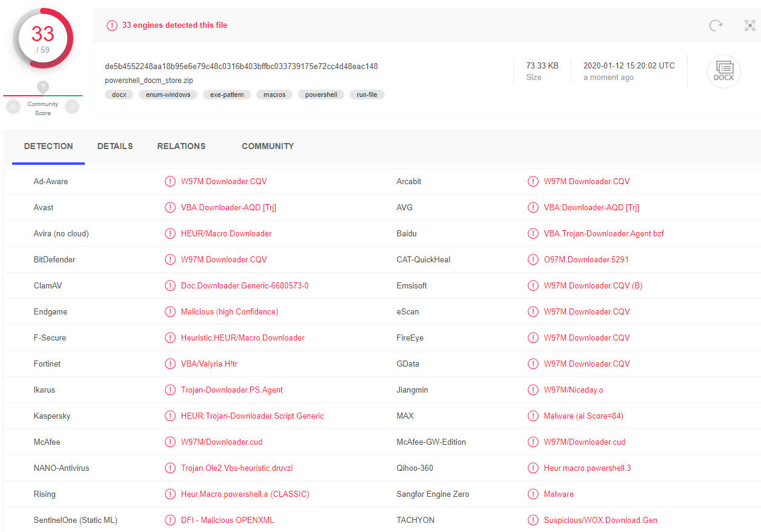Click the 'HEUR/Macro.Downloader' Avira result

click(x=226, y=233)
